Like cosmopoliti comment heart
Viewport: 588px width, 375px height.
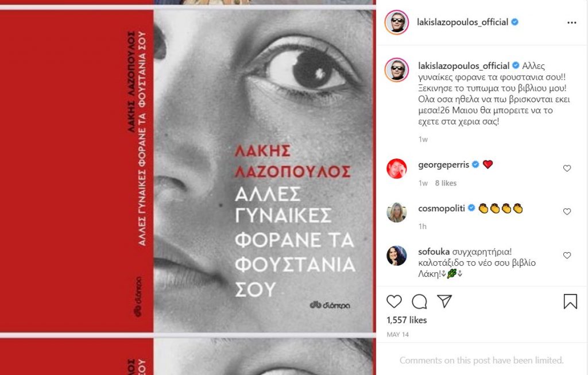pyautogui.click(x=567, y=211)
